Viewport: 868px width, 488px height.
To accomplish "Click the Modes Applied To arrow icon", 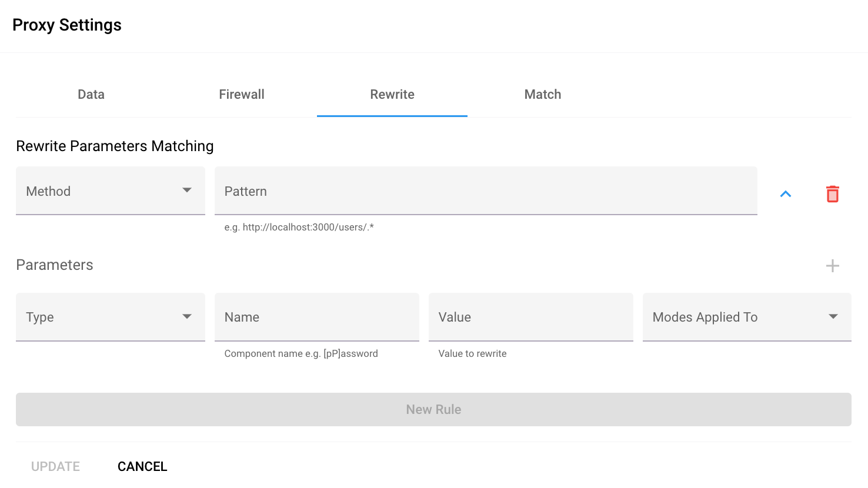I will [833, 316].
